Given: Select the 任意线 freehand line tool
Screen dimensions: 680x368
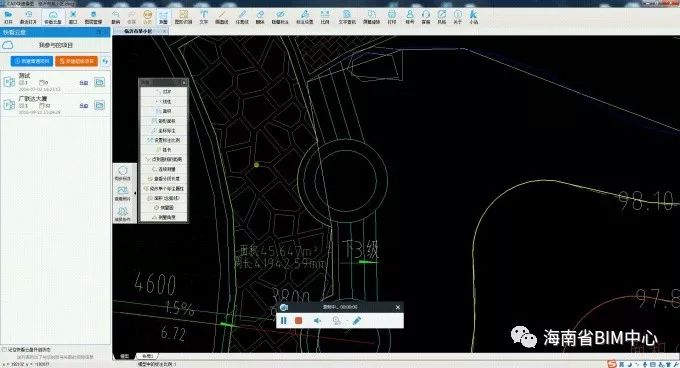Looking at the screenshot, I should tap(242, 17).
